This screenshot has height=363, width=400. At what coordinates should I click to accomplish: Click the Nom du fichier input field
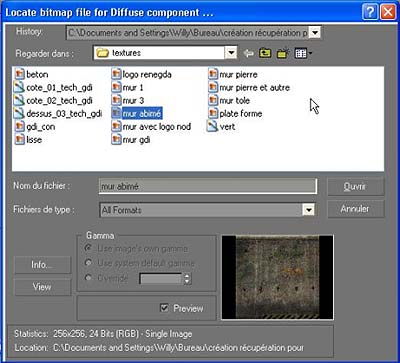208,186
